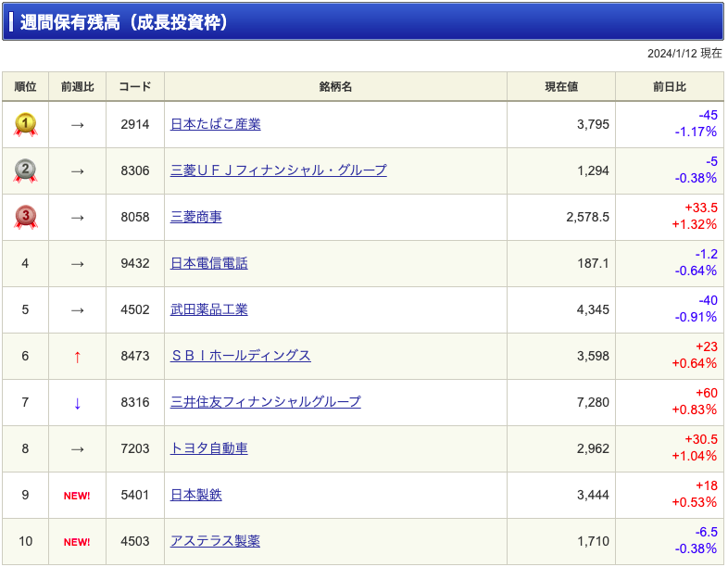This screenshot has width=728, height=567.
Task: Click the current price 187.1
Action: coord(593,263)
